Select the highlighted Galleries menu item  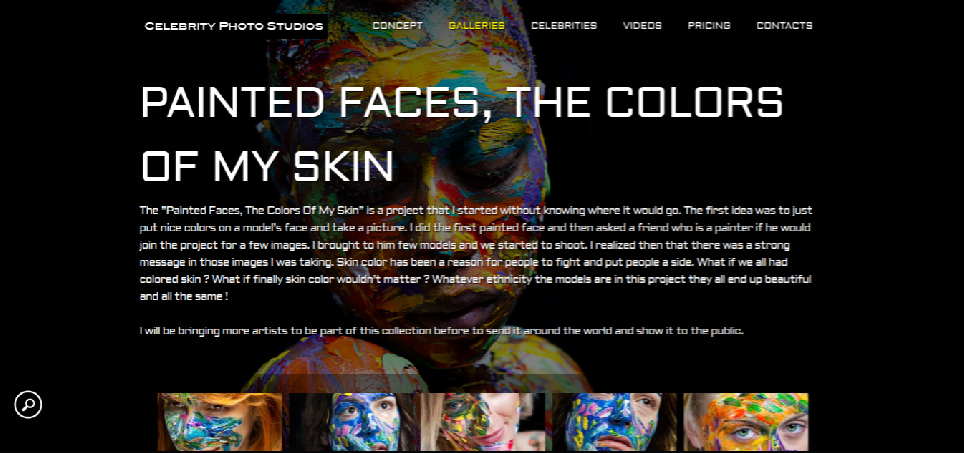[x=476, y=26]
